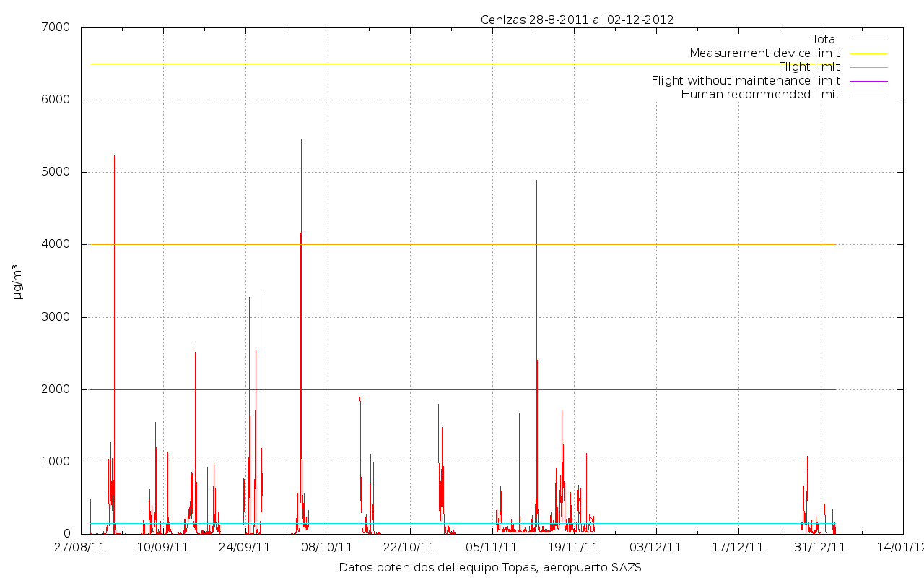Click the y-axis label 5000
Screen dimensions: 924x578
(57, 172)
